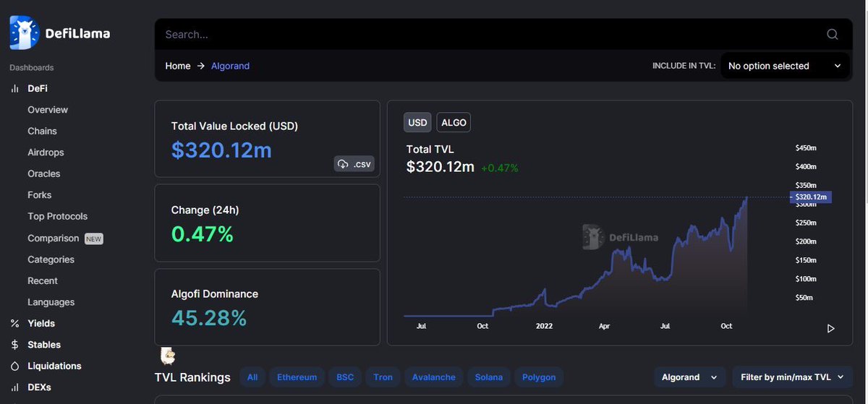The height and width of the screenshot is (404, 868).
Task: Open the Chains page
Action: [x=42, y=131]
